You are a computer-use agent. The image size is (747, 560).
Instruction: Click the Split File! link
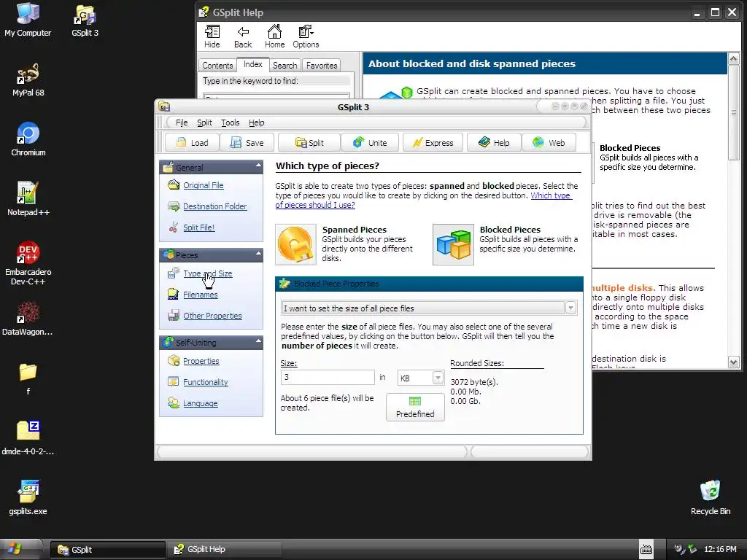198,227
